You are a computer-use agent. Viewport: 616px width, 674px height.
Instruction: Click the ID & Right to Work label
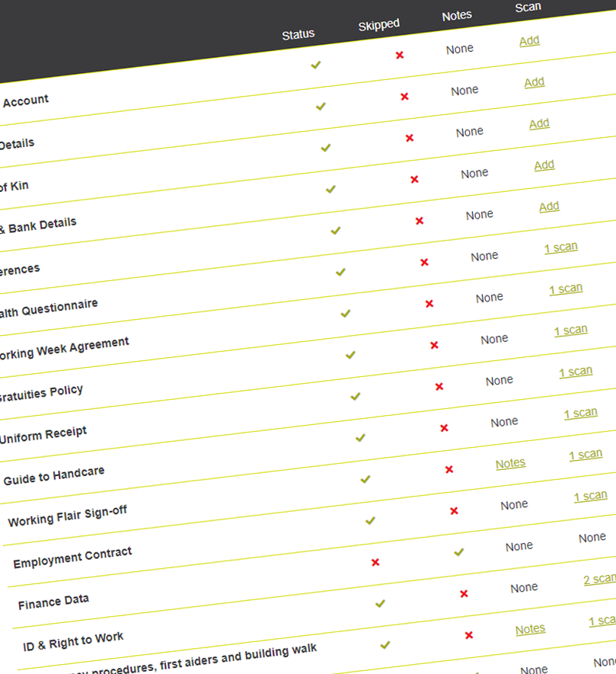coord(73,641)
